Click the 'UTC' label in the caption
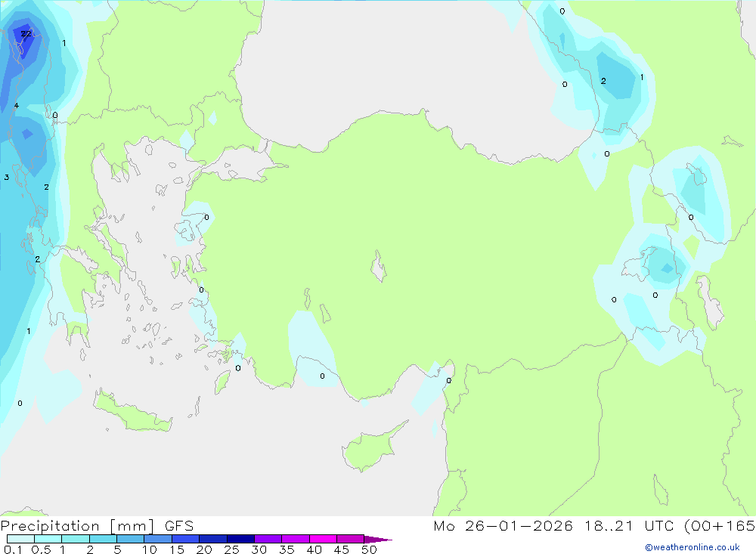The height and width of the screenshot is (554, 756). (x=658, y=525)
